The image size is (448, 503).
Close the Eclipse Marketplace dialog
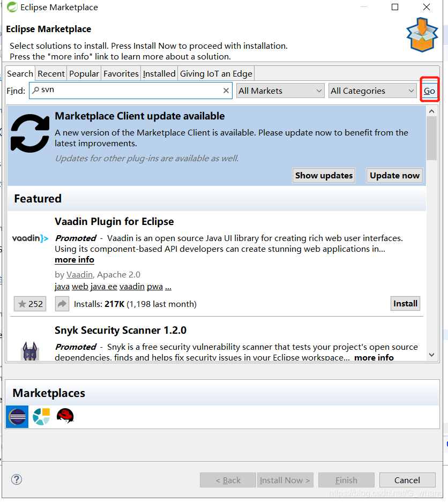pos(427,7)
